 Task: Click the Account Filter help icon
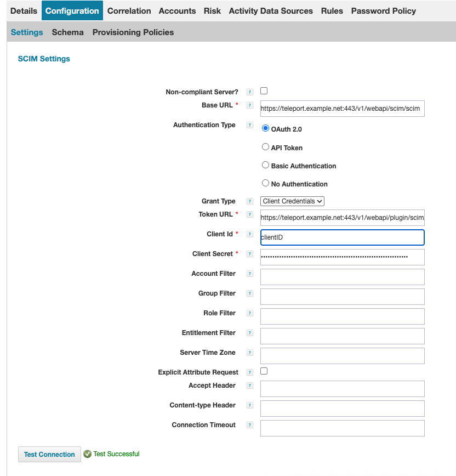coord(250,274)
